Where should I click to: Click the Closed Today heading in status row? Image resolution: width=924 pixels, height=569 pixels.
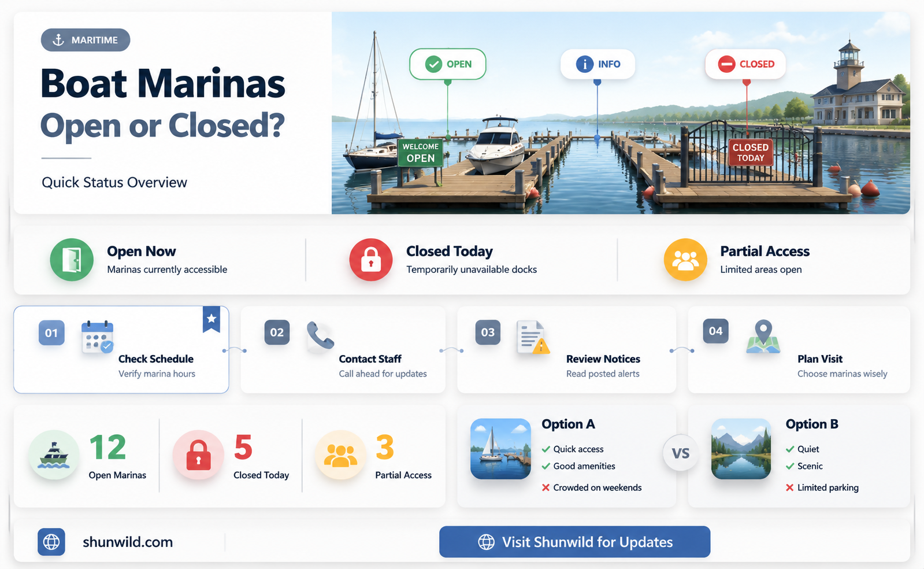click(450, 252)
